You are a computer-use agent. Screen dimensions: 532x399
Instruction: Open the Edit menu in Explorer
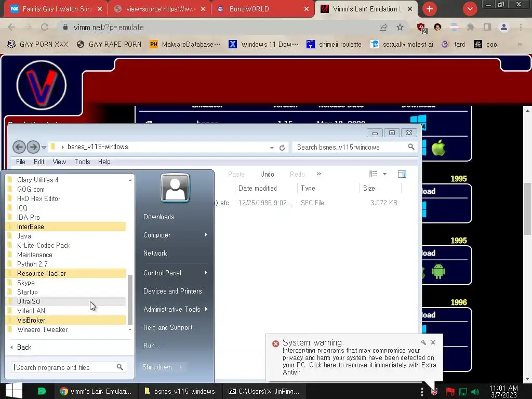point(39,162)
